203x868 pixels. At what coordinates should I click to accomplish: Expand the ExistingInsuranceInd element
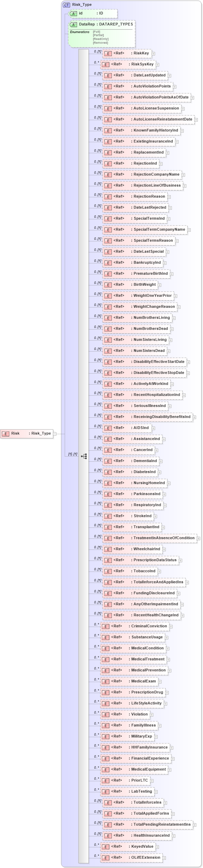coord(177,142)
